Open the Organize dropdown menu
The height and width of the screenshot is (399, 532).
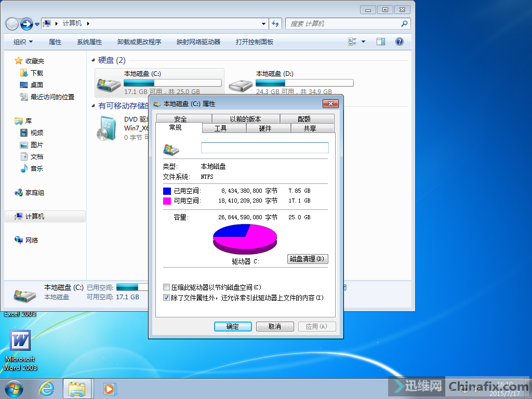[x=23, y=42]
